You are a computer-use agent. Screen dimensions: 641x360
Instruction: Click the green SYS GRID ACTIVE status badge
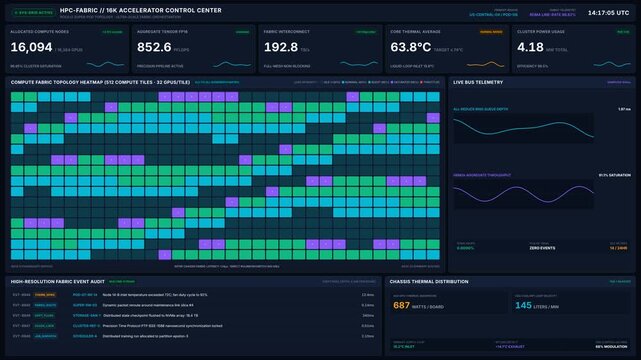click(x=33, y=13)
